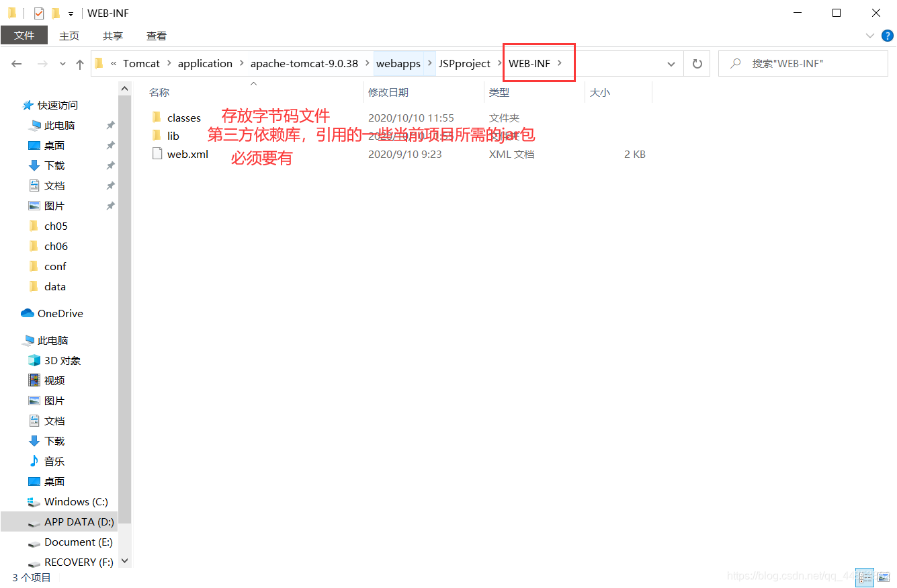
Task: Click the Forward navigation arrow
Action: tap(42, 64)
